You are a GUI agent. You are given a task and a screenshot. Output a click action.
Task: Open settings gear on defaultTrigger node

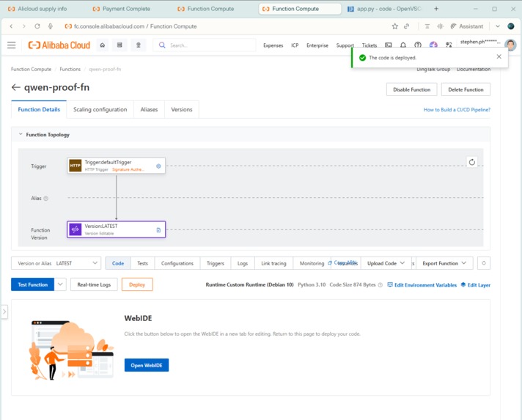[158, 166]
